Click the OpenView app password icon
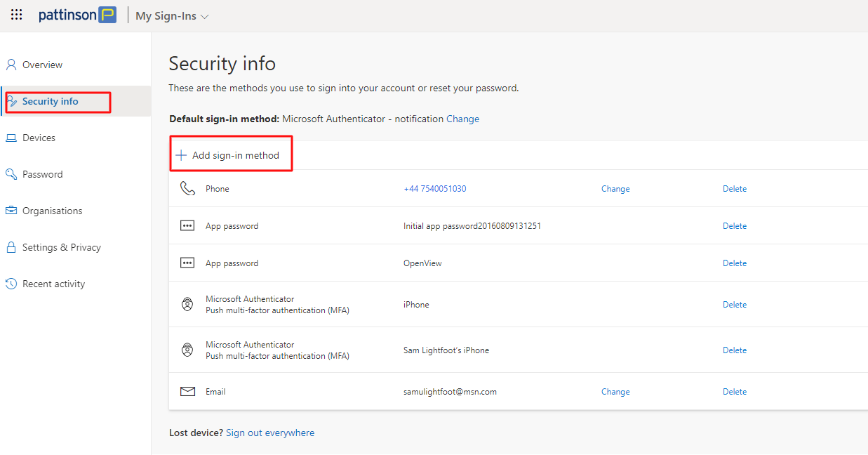This screenshot has height=455, width=868. coord(187,263)
